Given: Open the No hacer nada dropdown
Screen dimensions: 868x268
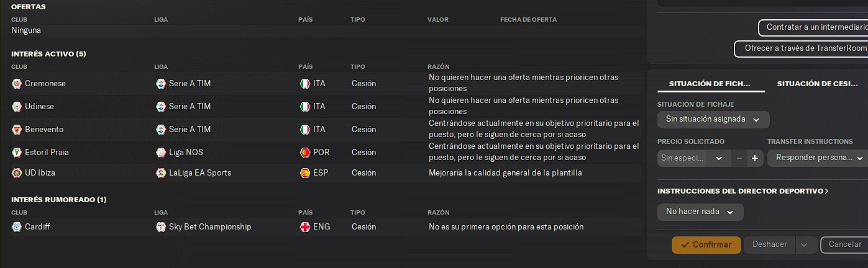Looking at the screenshot, I should point(700,212).
